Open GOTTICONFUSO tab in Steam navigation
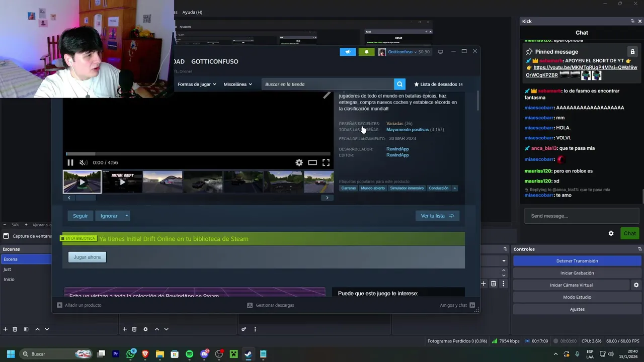The height and width of the screenshot is (362, 644). tap(215, 61)
